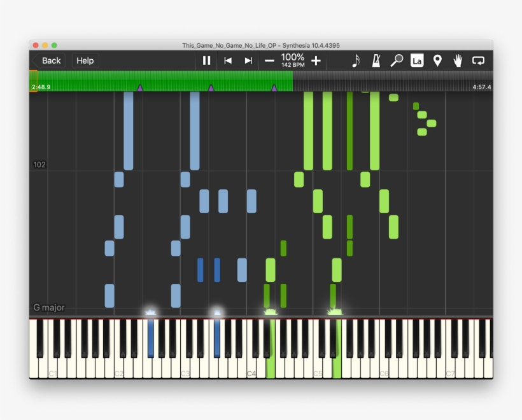Pause the song playback

(x=206, y=60)
